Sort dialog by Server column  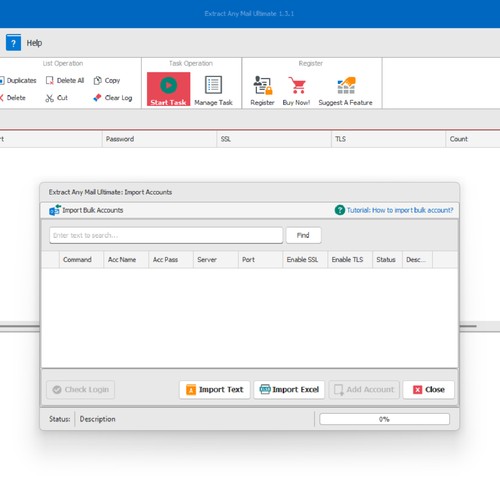click(x=216, y=260)
